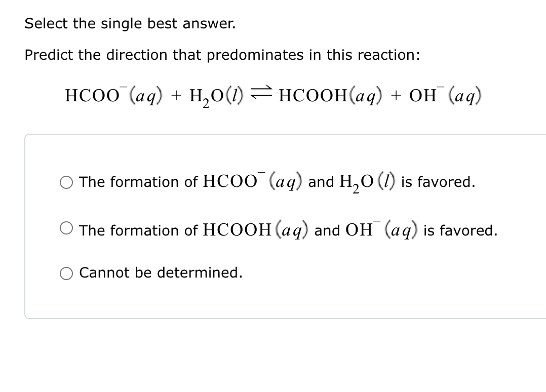Click the chemical equation showing the equilibrium

(274, 95)
